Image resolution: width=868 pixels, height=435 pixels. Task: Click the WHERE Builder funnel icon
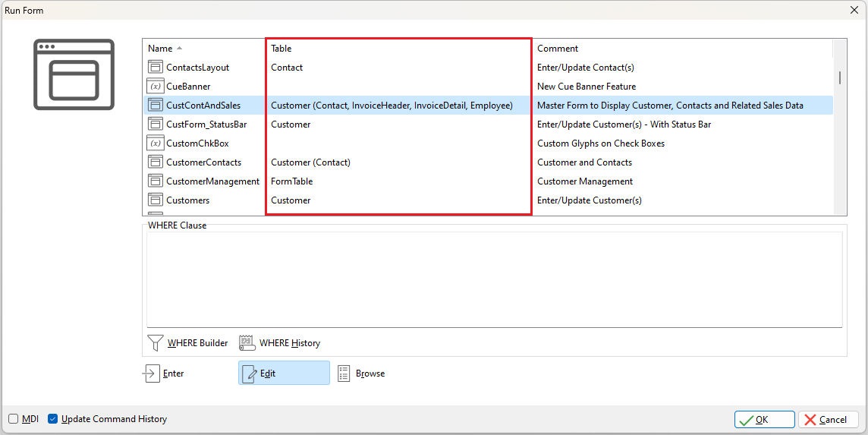click(155, 343)
